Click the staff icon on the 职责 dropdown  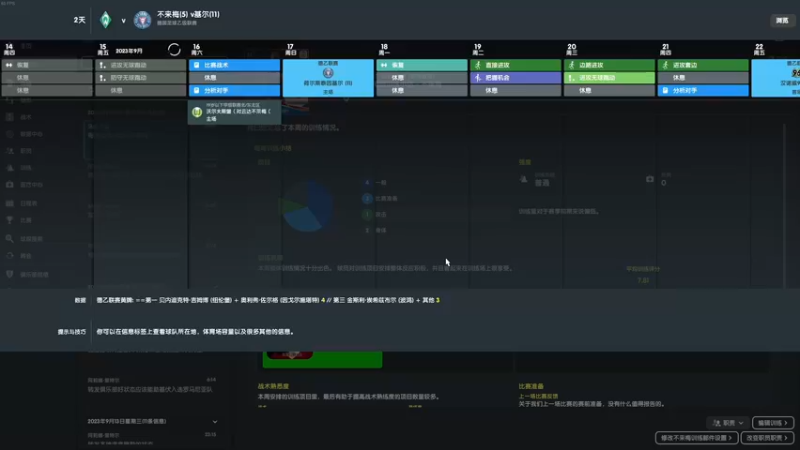click(x=717, y=423)
